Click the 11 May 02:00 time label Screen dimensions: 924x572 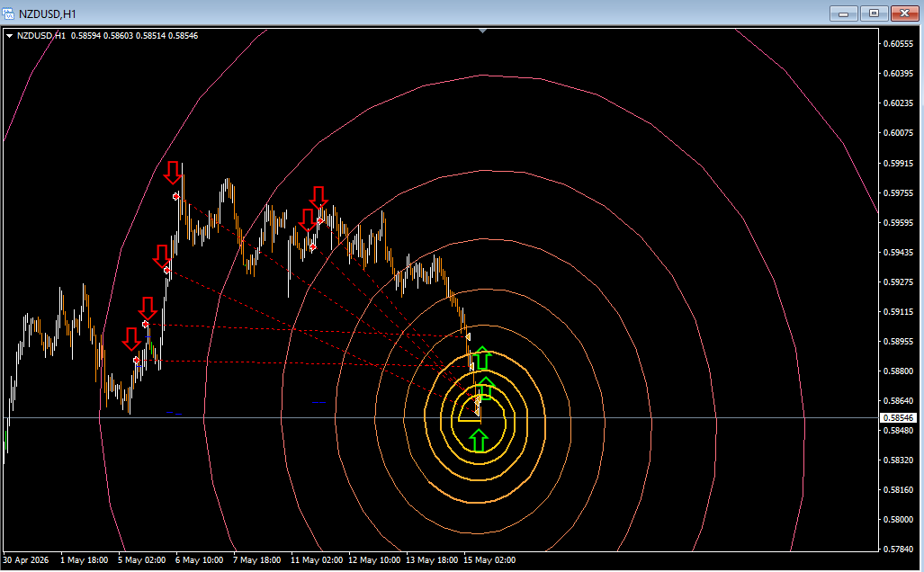click(x=317, y=560)
